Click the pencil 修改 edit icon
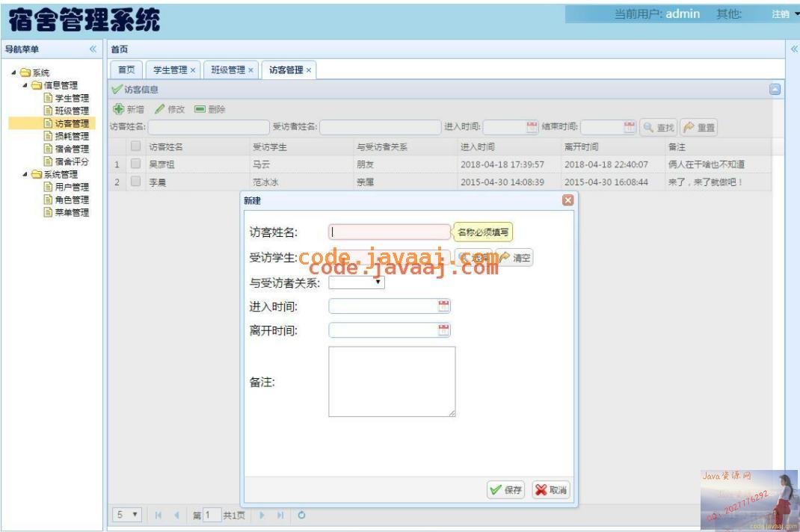Viewport: 800px width, 532px height. (160, 109)
